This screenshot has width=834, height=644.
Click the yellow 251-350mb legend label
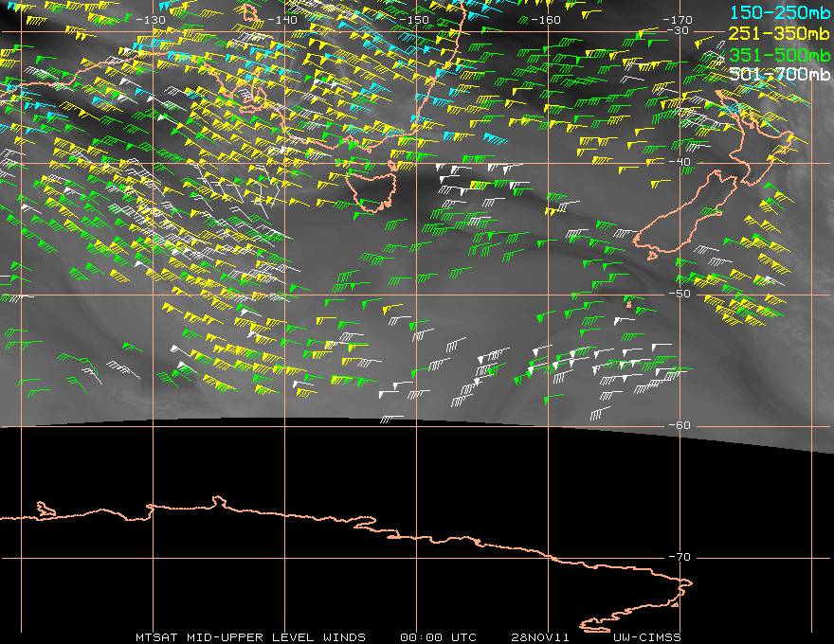point(780,33)
